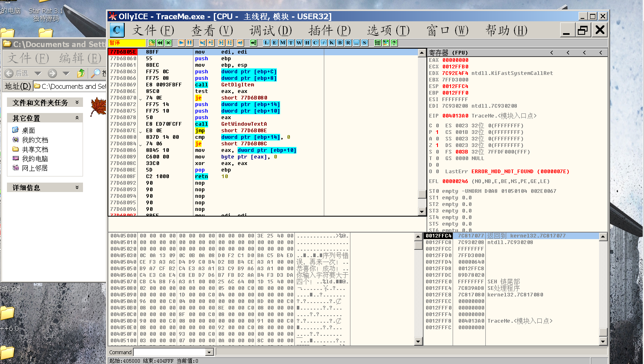Image resolution: width=644 pixels, height=364 pixels.
Task: Open the Memory map window (M icon)
Action: pos(283,43)
